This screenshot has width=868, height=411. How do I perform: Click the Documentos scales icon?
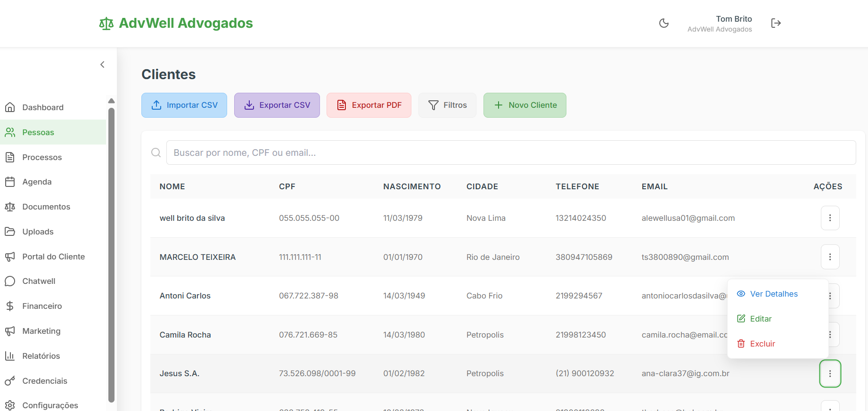[10, 207]
